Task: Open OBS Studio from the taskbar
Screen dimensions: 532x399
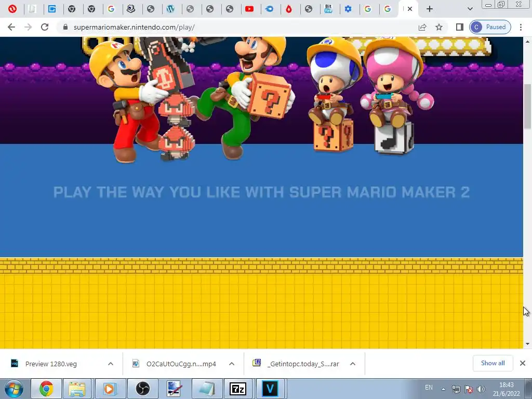Action: 142,389
